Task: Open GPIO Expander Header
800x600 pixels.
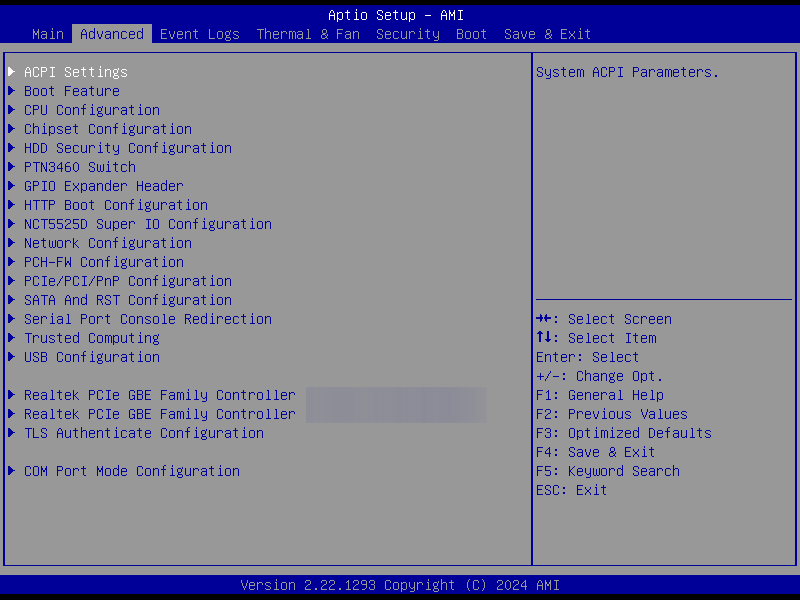Action: coord(104,186)
